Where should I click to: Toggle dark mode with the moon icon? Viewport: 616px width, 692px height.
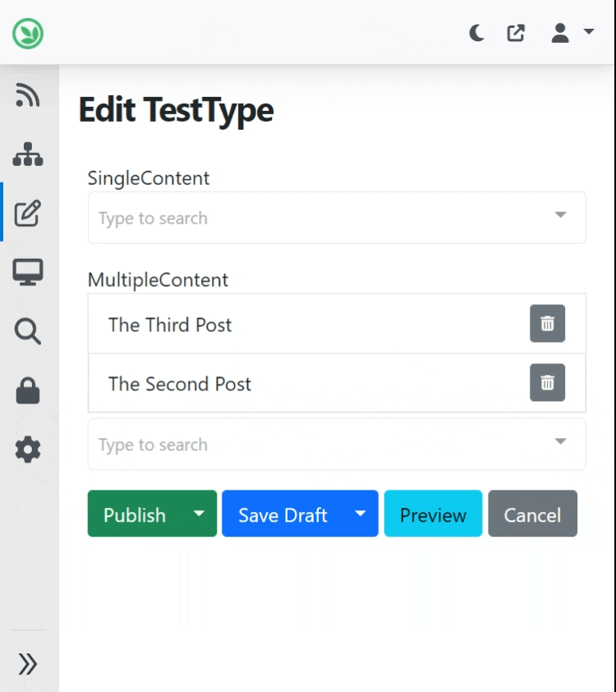pyautogui.click(x=476, y=33)
